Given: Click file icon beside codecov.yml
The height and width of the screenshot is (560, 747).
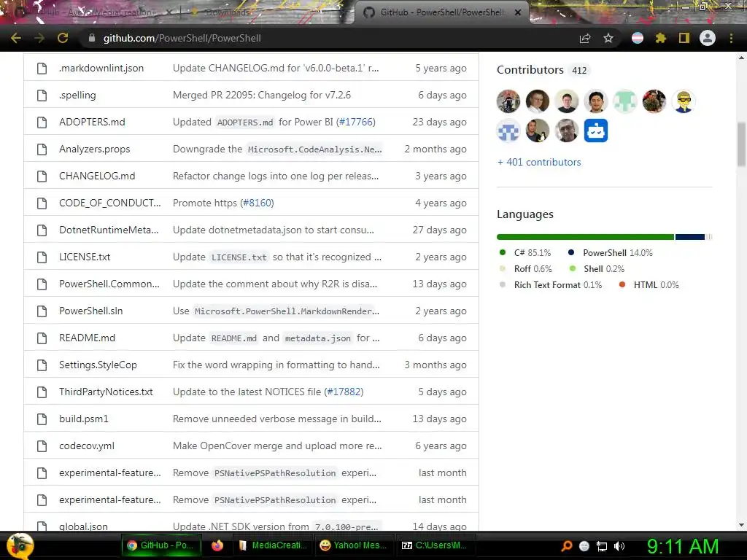Looking at the screenshot, I should [42, 446].
